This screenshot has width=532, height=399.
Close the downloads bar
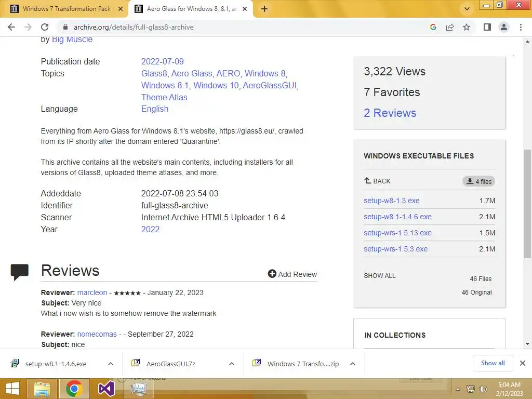pos(523,363)
